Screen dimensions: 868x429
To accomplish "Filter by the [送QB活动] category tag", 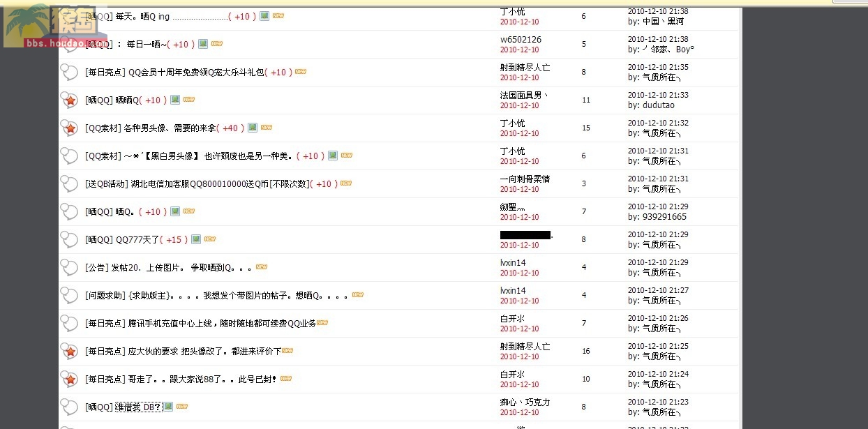I will click(x=106, y=183).
